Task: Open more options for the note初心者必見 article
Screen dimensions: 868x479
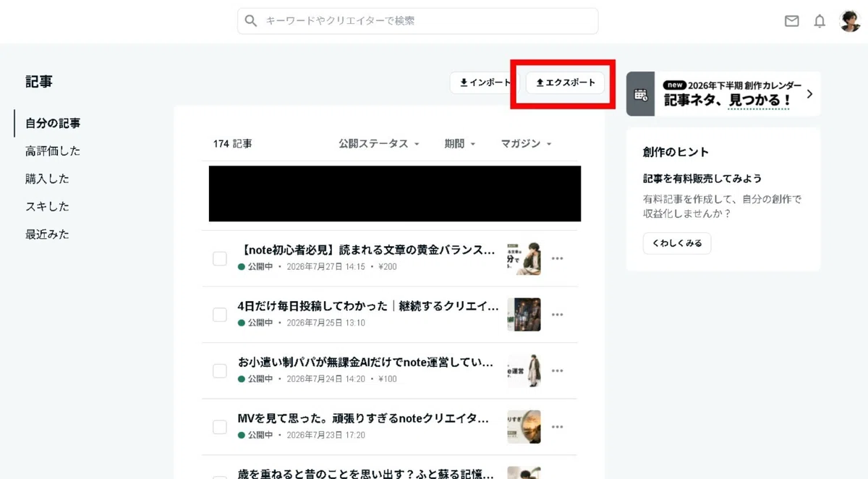Action: pyautogui.click(x=557, y=258)
